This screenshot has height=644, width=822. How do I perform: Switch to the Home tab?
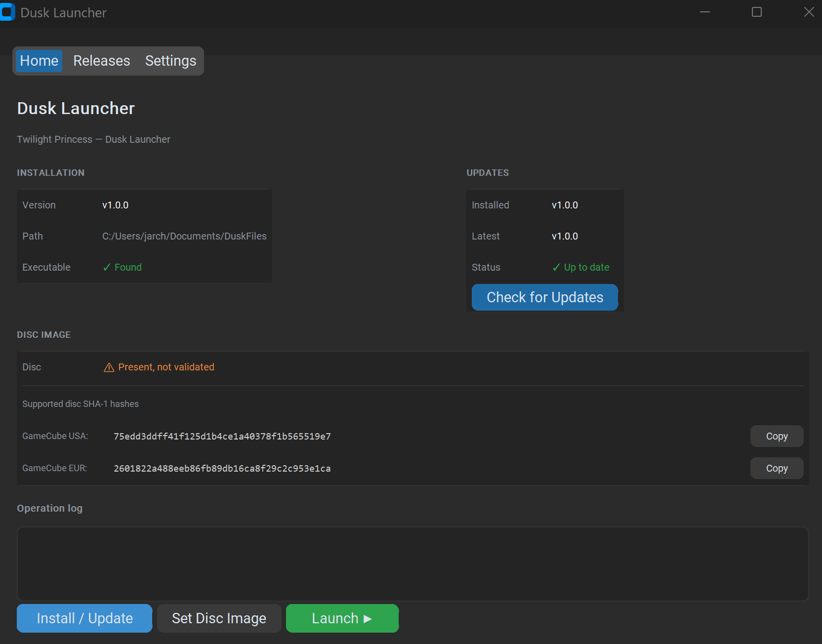click(39, 61)
